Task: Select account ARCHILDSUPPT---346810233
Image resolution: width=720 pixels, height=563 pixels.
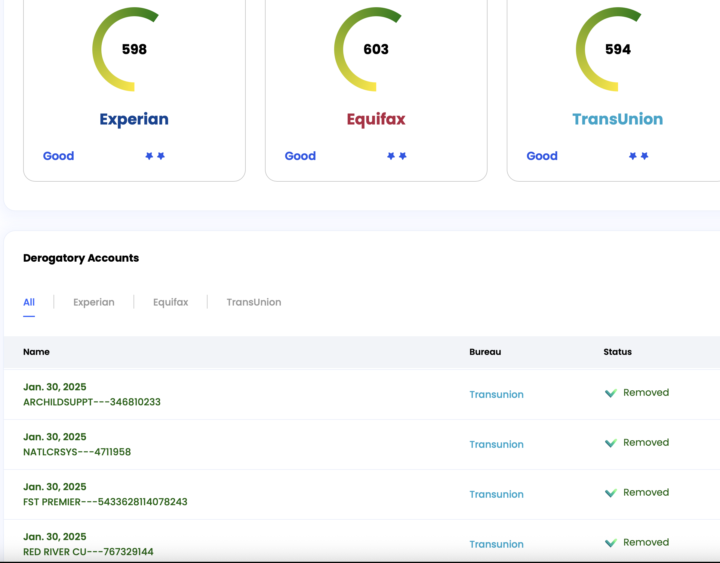Action: [x=92, y=402]
